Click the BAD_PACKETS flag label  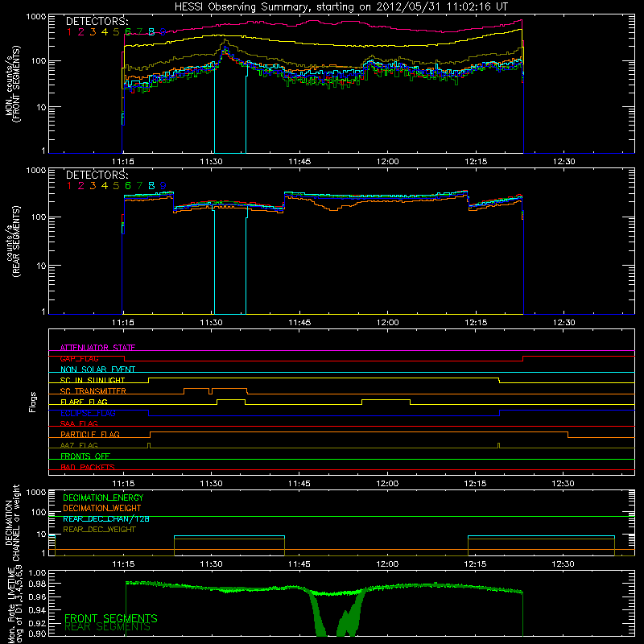(x=88, y=467)
